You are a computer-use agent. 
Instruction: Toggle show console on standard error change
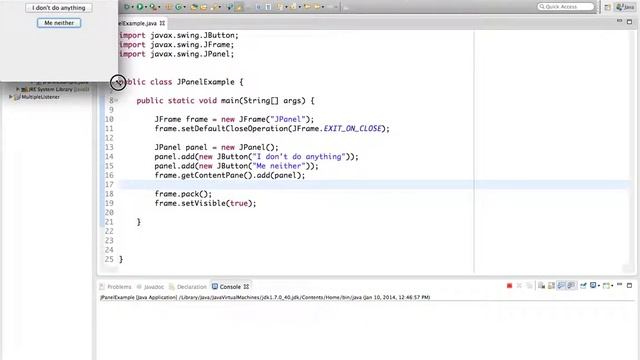pos(571,286)
